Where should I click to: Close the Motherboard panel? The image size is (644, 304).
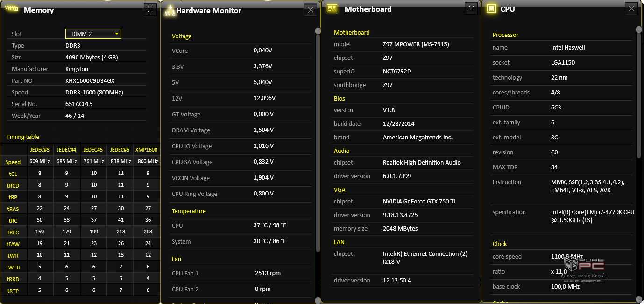click(471, 8)
